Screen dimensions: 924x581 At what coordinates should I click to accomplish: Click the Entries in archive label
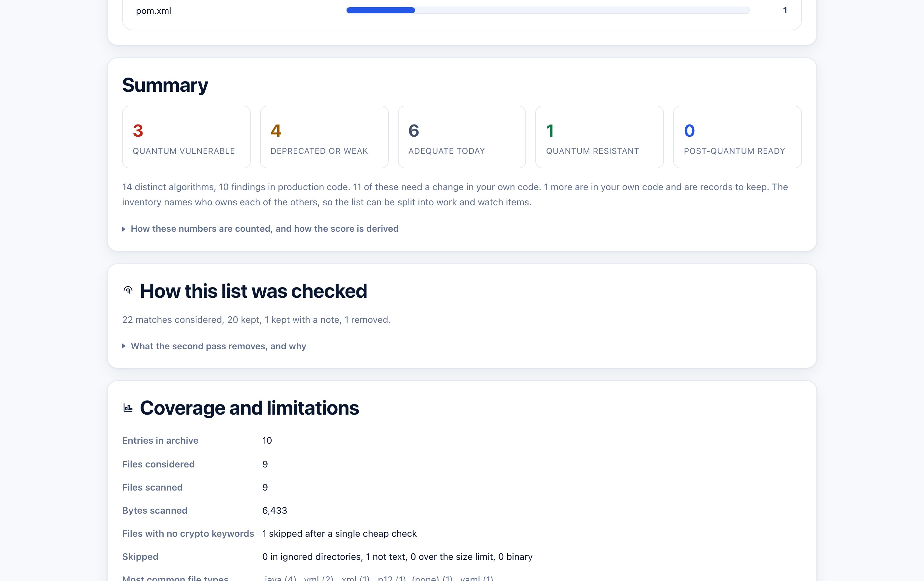point(160,441)
